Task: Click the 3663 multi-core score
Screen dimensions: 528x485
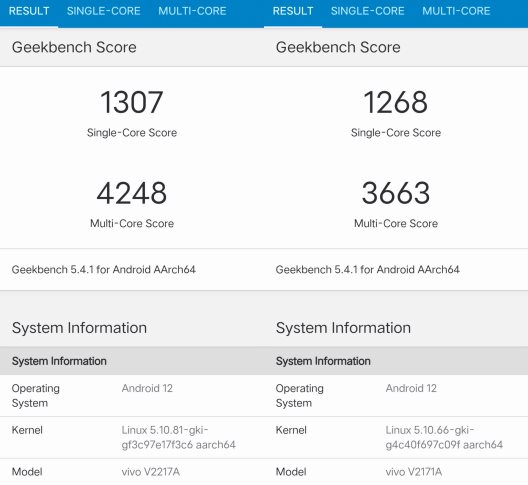Action: tap(396, 193)
